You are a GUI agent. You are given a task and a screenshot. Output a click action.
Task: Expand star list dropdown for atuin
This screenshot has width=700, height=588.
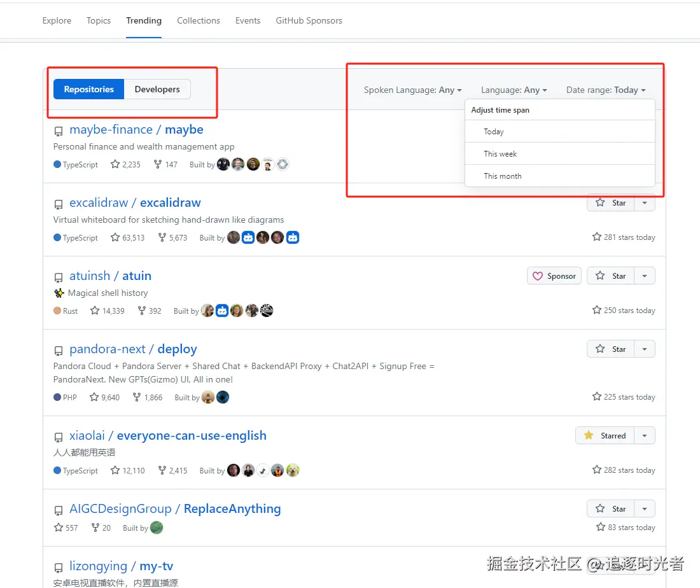645,276
